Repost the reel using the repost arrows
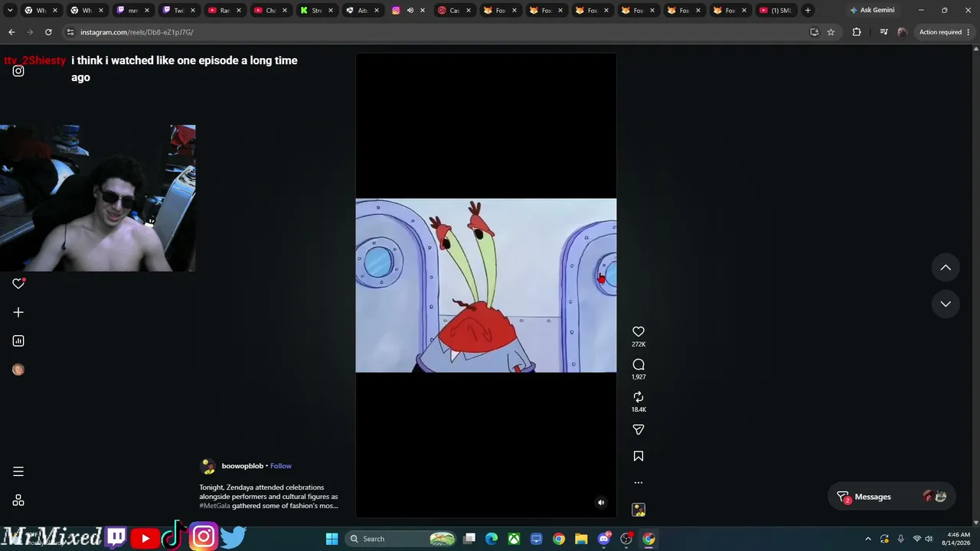 639,396
